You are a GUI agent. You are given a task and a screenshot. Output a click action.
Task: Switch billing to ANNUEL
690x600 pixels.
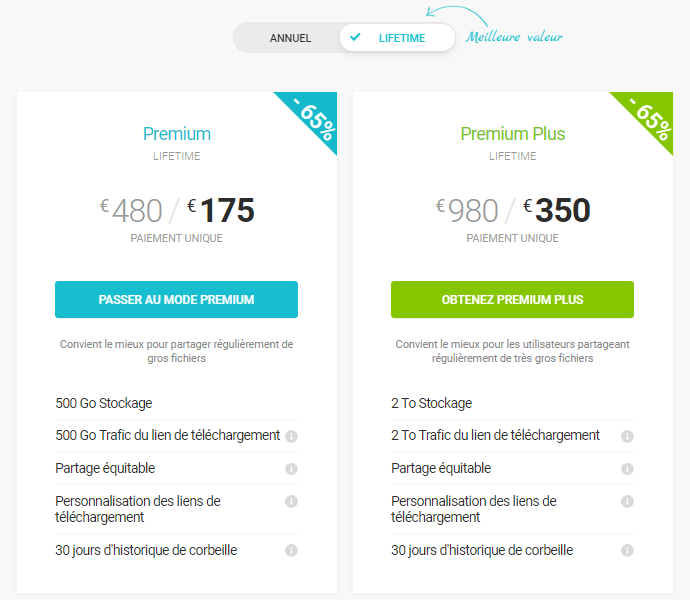290,38
